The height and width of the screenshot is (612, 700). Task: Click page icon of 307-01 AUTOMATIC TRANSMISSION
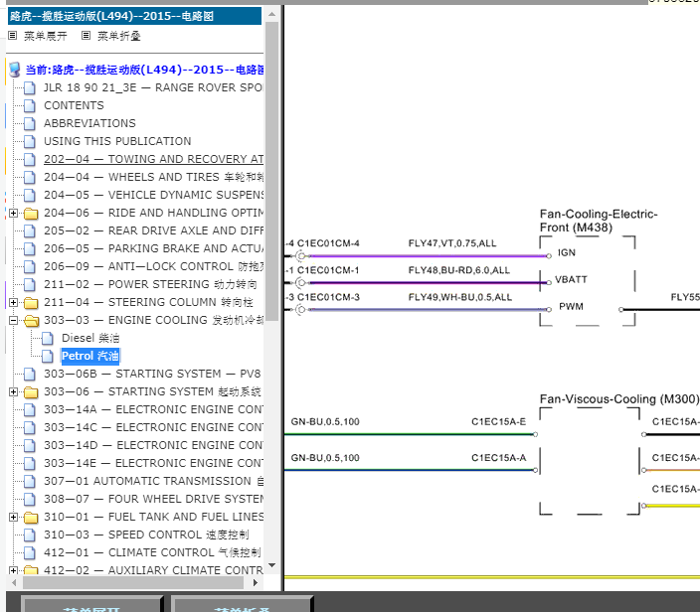pos(30,481)
